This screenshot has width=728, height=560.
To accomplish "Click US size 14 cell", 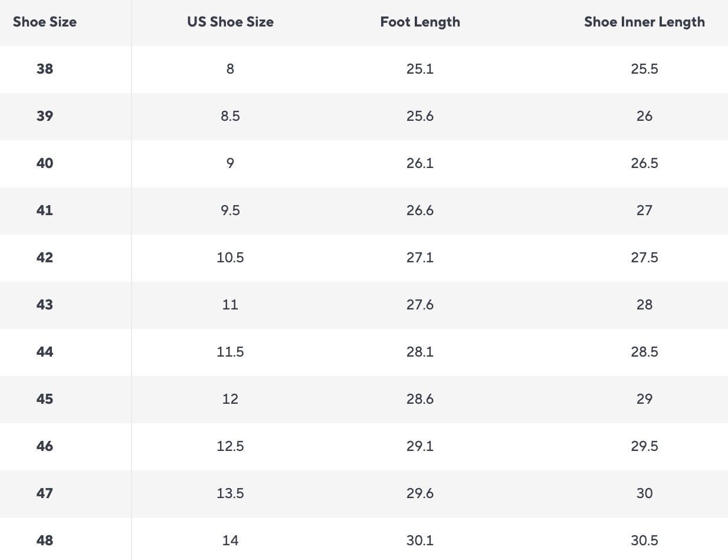I will pyautogui.click(x=230, y=541).
